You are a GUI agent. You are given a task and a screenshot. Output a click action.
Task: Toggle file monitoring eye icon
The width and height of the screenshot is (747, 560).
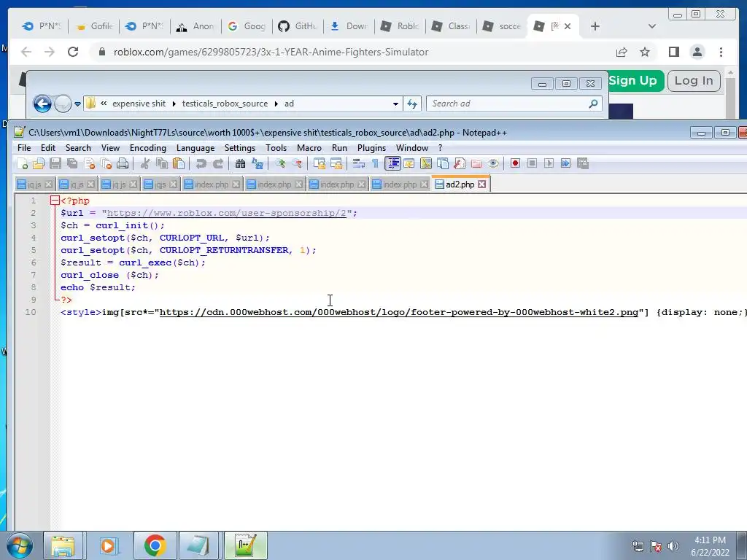tap(493, 164)
